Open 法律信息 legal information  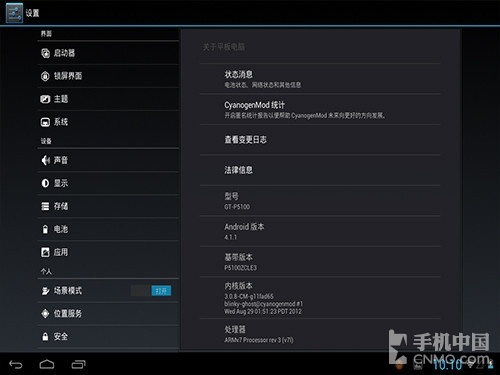point(320,170)
